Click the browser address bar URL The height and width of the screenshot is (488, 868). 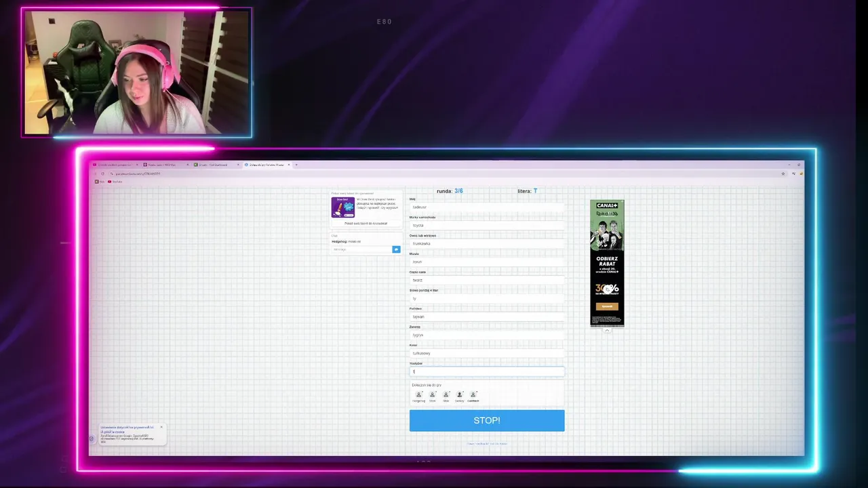point(138,174)
